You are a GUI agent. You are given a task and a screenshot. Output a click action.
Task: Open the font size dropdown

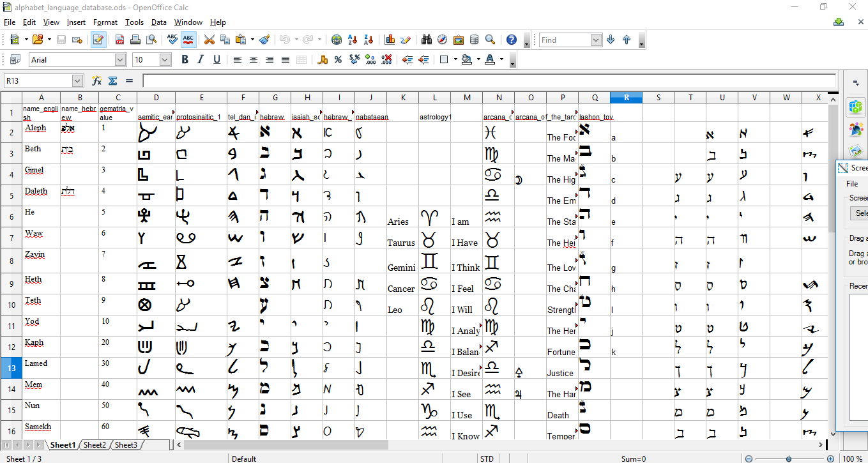click(165, 59)
